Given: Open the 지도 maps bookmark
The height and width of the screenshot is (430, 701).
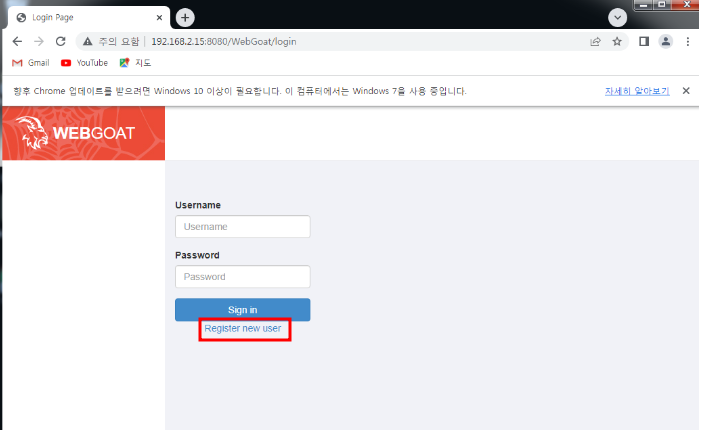Looking at the screenshot, I should pos(135,63).
